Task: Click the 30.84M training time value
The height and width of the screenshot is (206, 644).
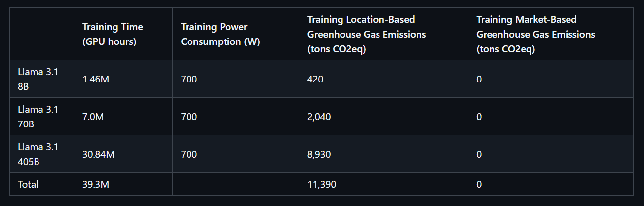Action: (98, 154)
